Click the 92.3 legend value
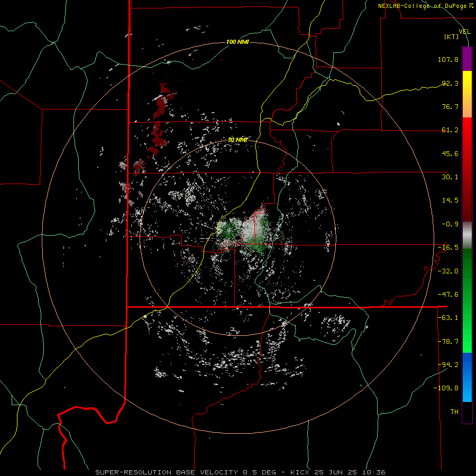 click(x=450, y=83)
